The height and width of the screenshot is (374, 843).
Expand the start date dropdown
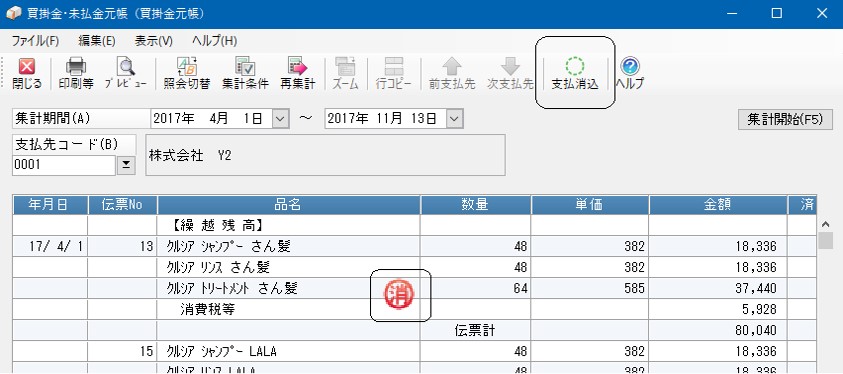(x=281, y=119)
